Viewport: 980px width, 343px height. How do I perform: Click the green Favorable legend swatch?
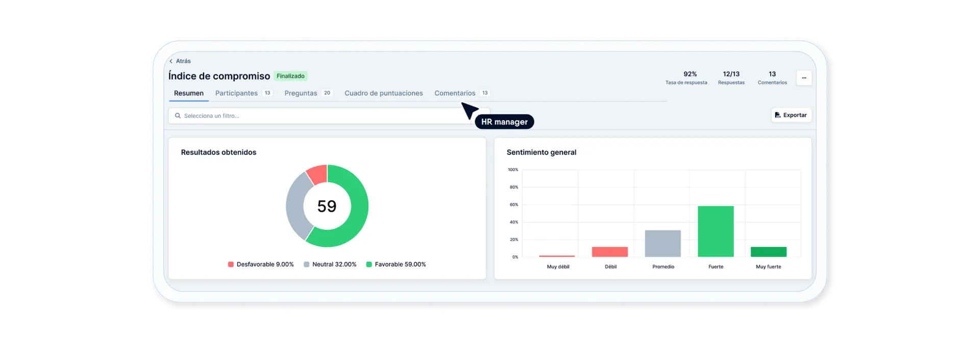click(x=369, y=264)
